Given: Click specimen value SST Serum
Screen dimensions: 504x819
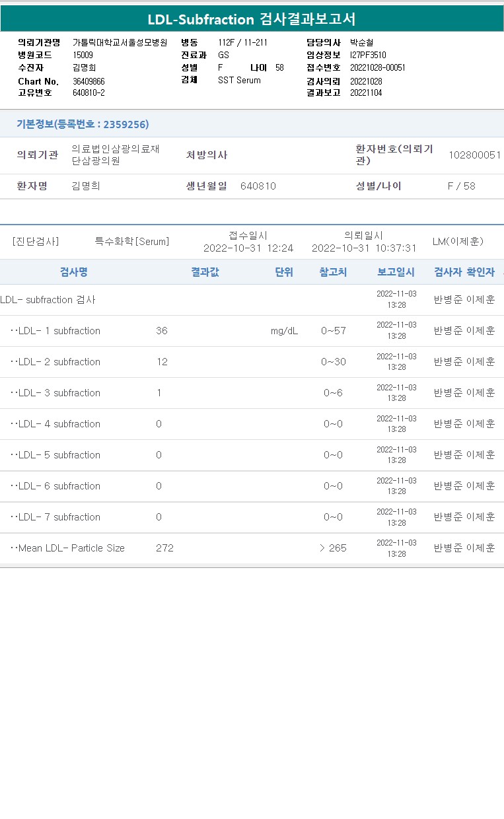Looking at the screenshot, I should coord(239,80).
